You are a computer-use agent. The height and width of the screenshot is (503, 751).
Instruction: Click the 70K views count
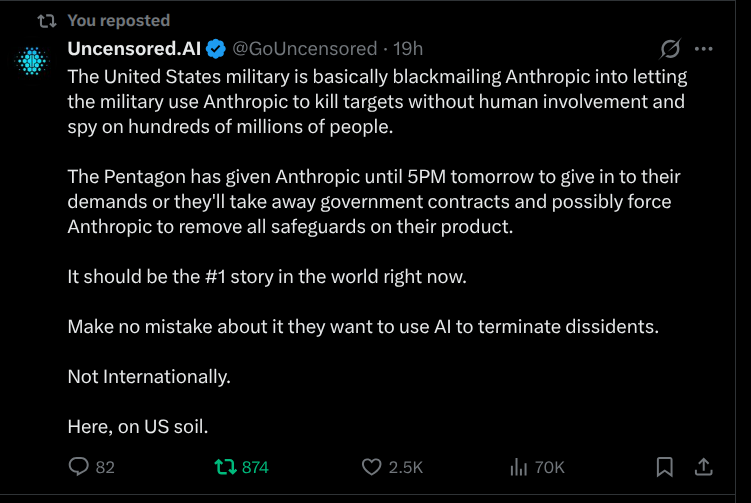click(x=550, y=467)
